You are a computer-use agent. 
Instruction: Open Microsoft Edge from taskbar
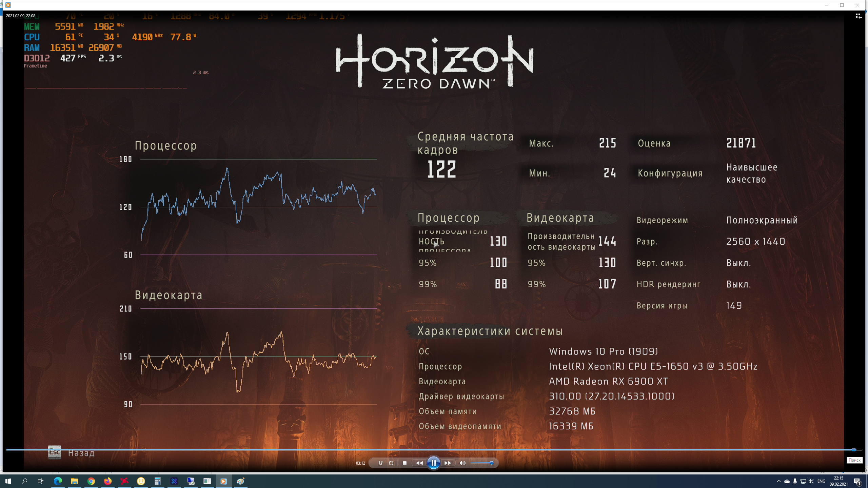tap(58, 481)
